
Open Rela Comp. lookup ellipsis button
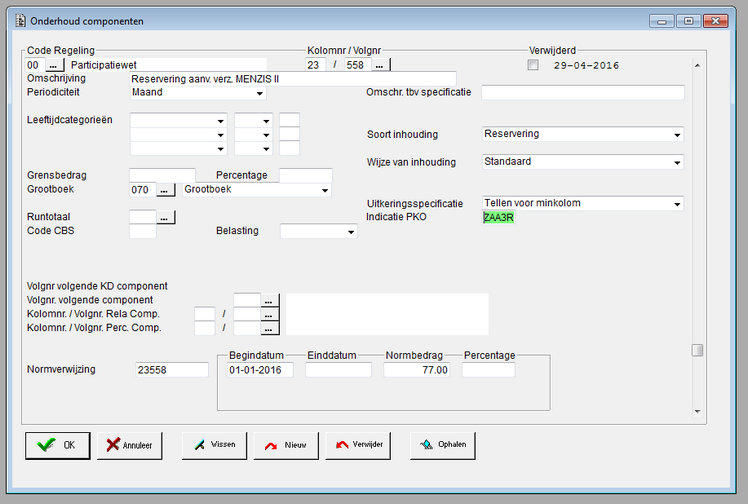click(269, 314)
